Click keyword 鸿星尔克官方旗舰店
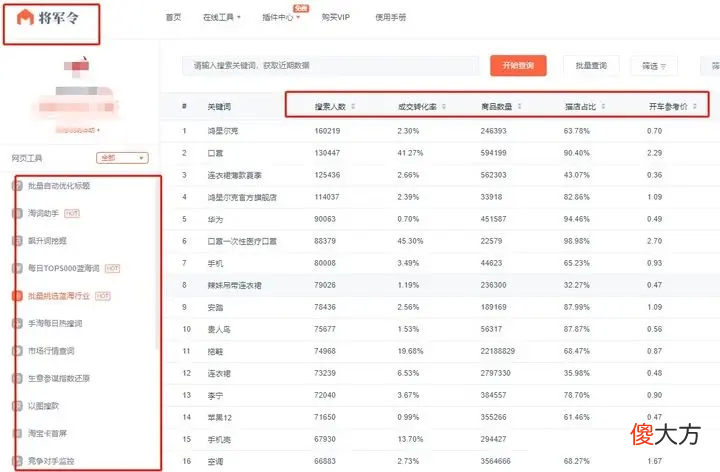This screenshot has width=720, height=472. tap(242, 197)
